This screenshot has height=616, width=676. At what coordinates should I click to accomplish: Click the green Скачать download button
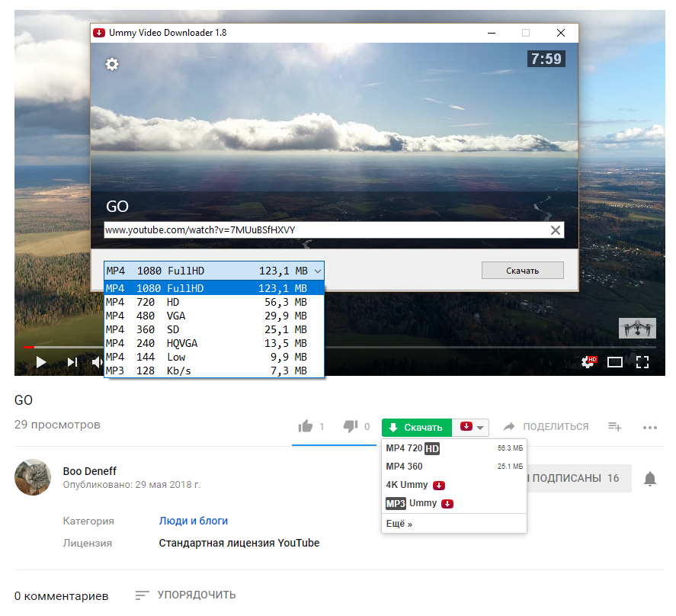pos(416,428)
